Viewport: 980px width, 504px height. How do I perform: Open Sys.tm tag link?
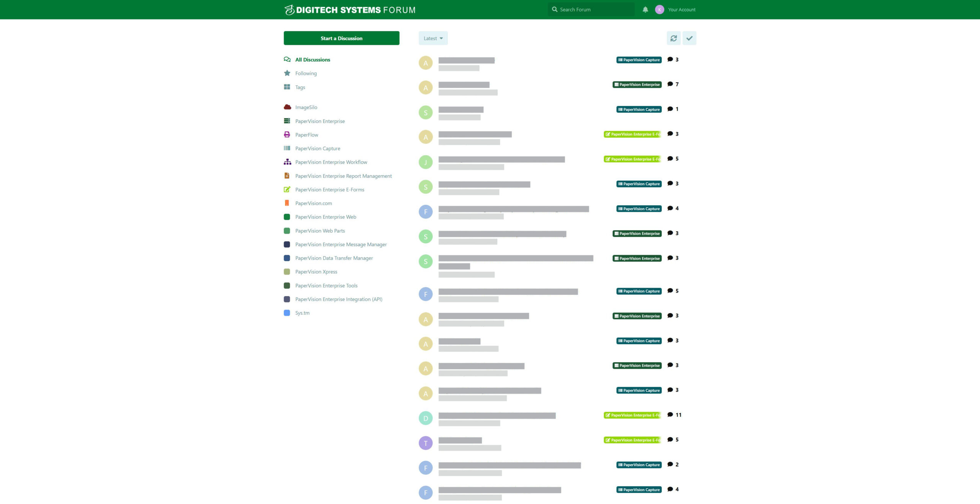coord(302,313)
